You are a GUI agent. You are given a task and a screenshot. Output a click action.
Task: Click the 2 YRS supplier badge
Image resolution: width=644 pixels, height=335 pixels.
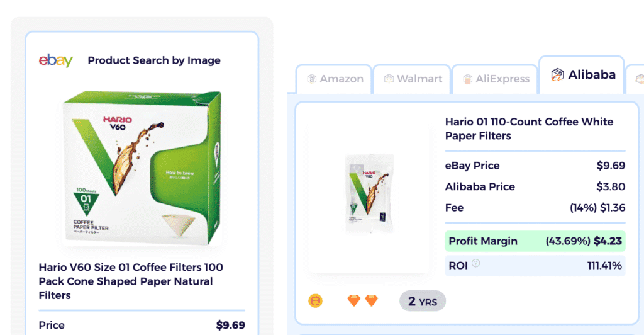pyautogui.click(x=423, y=301)
